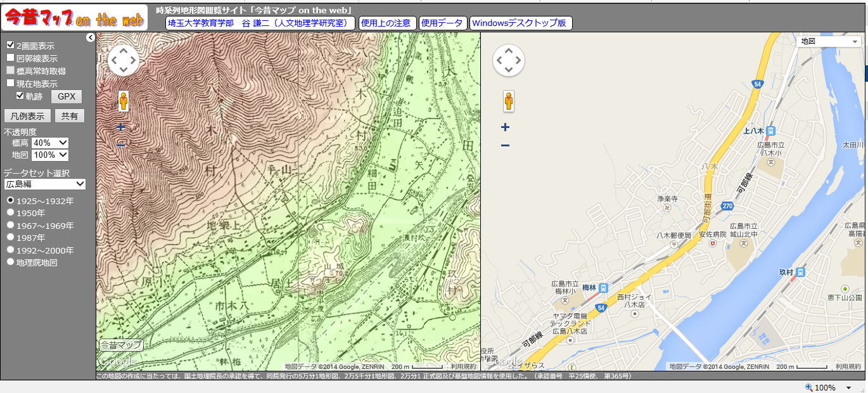Uncheck the 軌跡 checkbox
This screenshot has width=868, height=393.
coord(20,96)
